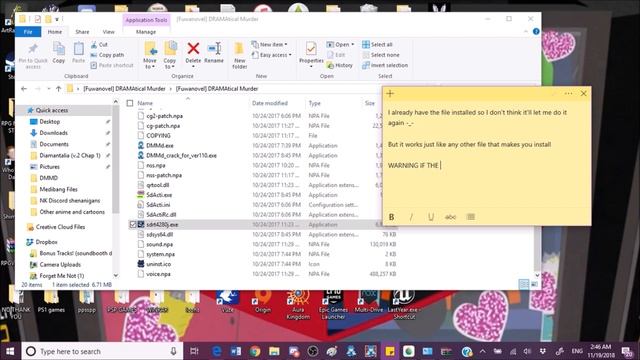The image size is (640, 360).
Task: Open the Sticky Notes three-dots menu
Action: point(568,93)
